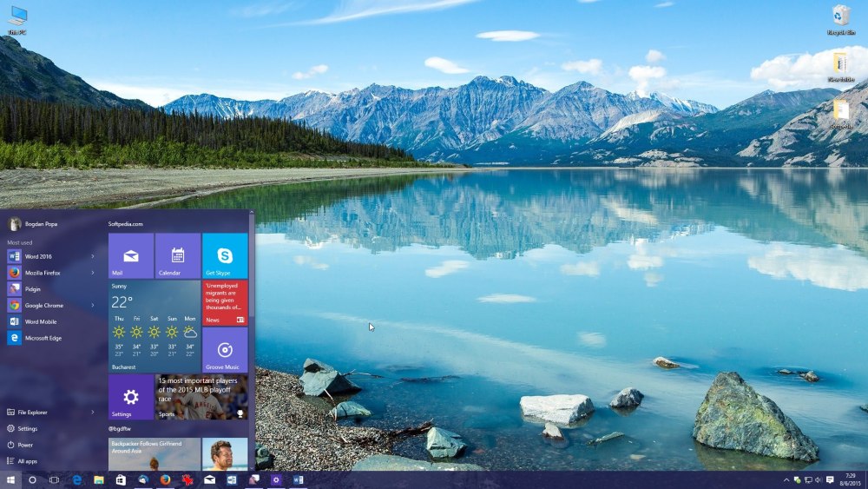Open Word 2016 from the taskbar
This screenshot has height=489, width=868.
point(299,479)
